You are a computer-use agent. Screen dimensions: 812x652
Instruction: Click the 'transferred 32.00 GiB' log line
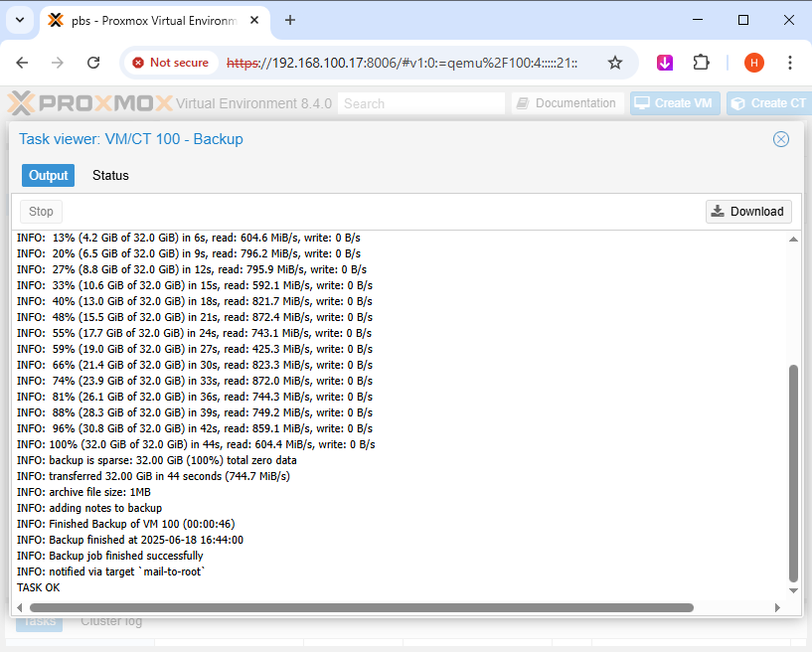pos(153,476)
